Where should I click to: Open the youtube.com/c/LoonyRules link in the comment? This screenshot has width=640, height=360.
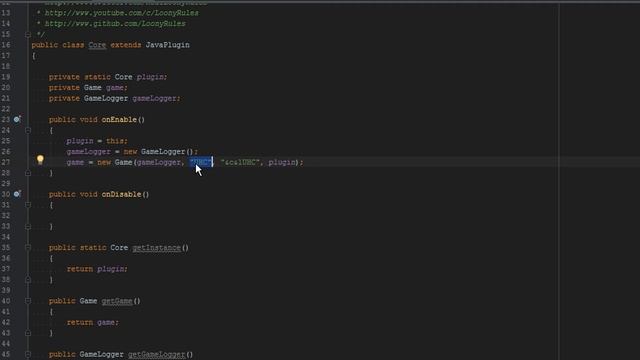122,13
